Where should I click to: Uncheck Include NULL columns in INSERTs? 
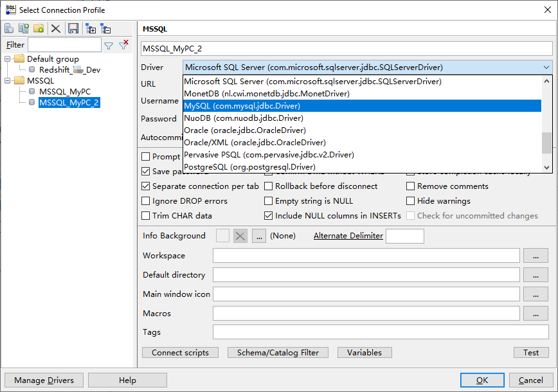[269, 216]
